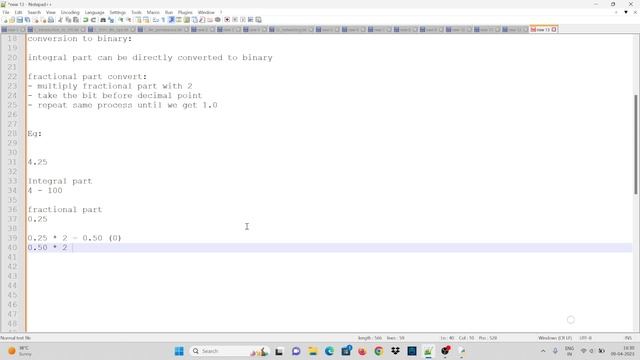Open the Document Map panel icon
The width and height of the screenshot is (640, 360).
click(x=187, y=20)
